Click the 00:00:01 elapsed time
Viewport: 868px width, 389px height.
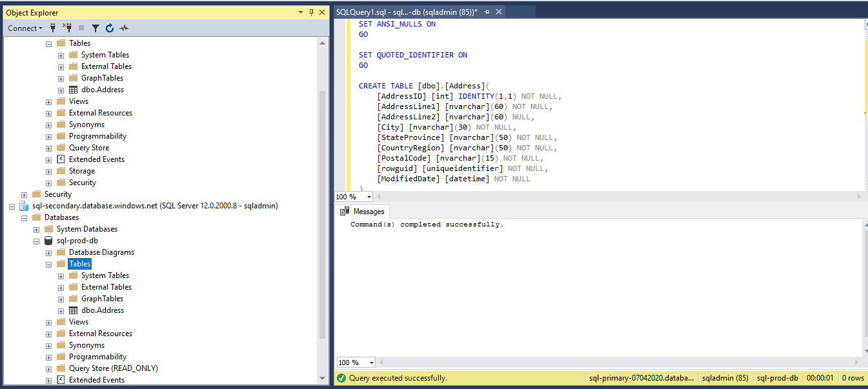click(x=820, y=378)
